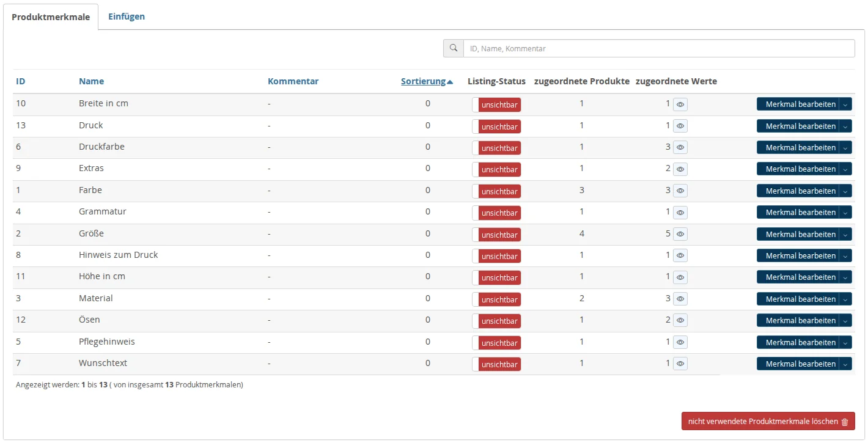868x443 pixels.
Task: View assigned values for Druckfarbe
Action: (680, 147)
